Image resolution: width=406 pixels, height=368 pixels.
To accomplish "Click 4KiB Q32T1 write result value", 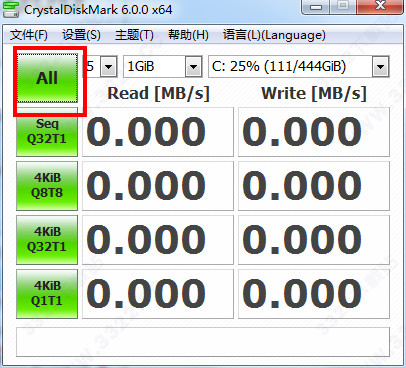I will click(x=314, y=240).
